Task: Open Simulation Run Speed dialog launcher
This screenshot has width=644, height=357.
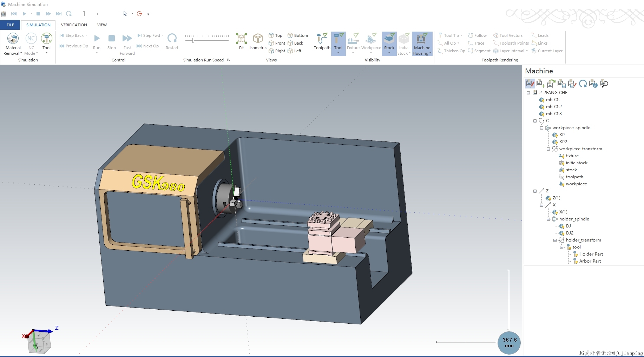Action: 228,60
